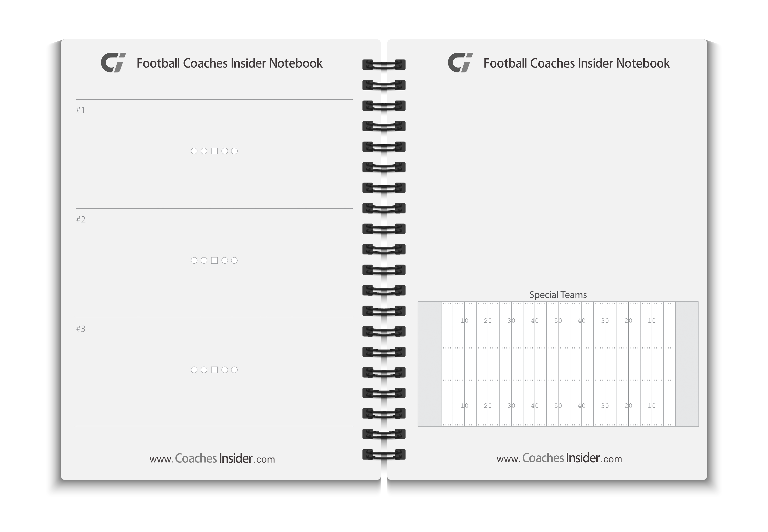Click the Special Teams heading

point(558,295)
